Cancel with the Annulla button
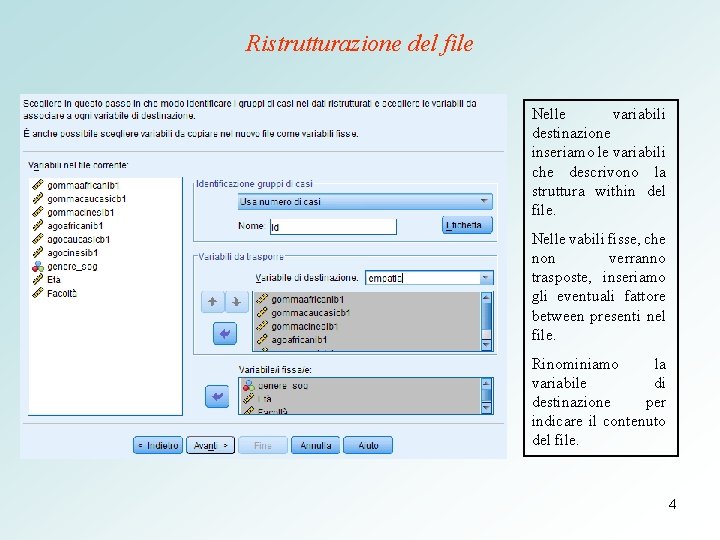720x540 pixels. 315,445
